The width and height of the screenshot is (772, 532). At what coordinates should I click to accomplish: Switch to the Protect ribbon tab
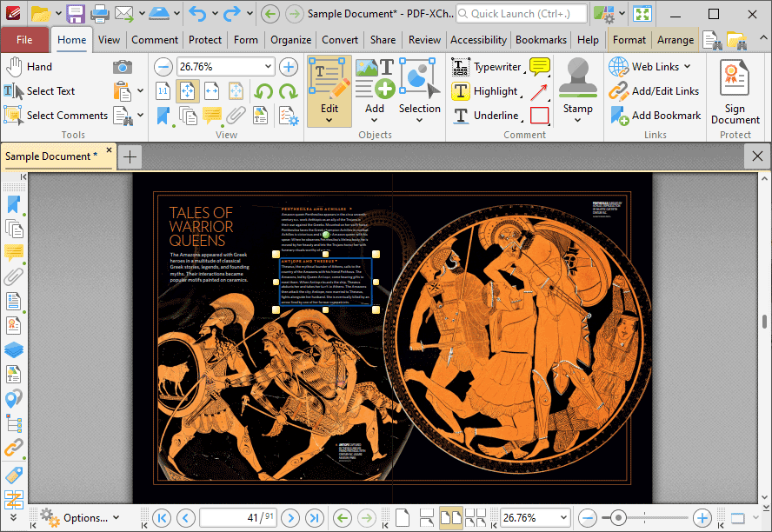coord(205,40)
